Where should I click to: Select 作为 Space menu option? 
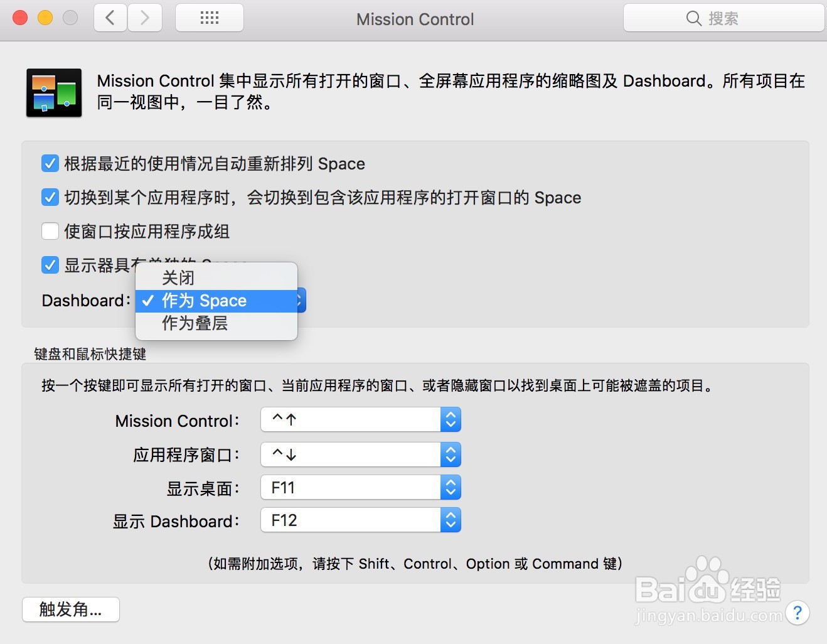pos(204,301)
